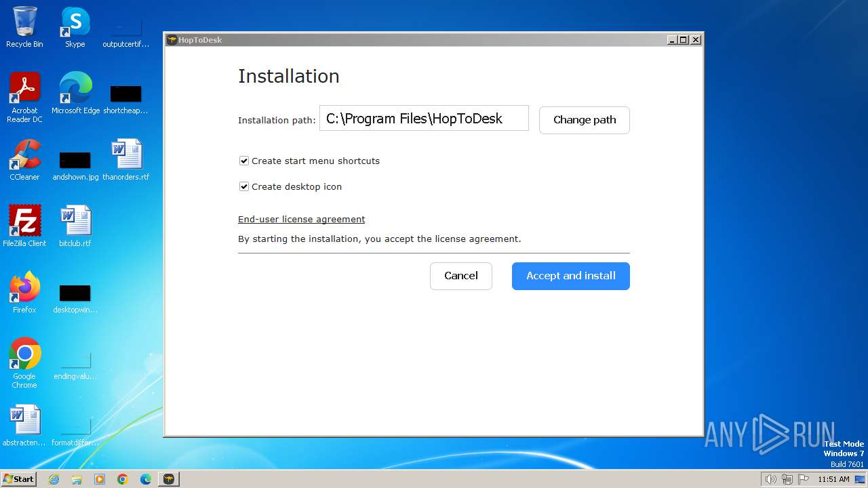Select thanorders.rtf document icon
868x488 pixels.
126,160
